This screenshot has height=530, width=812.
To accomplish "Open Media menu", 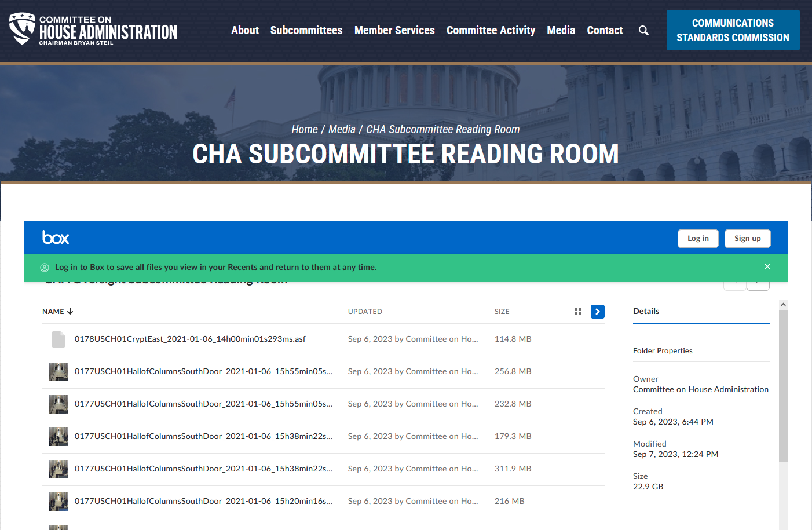I will [561, 30].
